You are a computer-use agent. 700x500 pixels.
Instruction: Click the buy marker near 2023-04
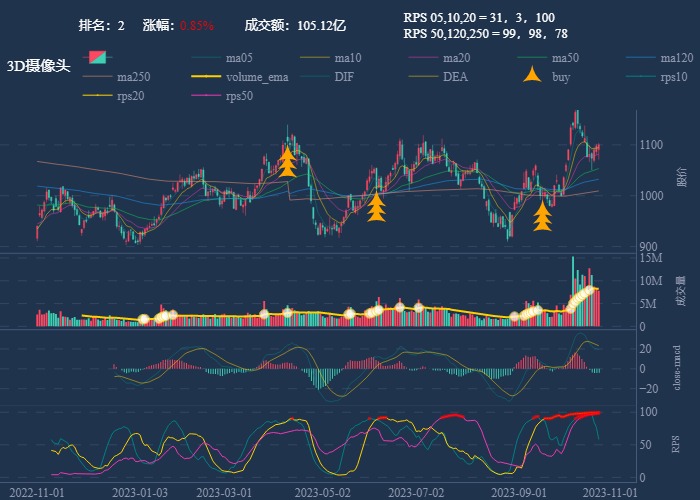287,162
